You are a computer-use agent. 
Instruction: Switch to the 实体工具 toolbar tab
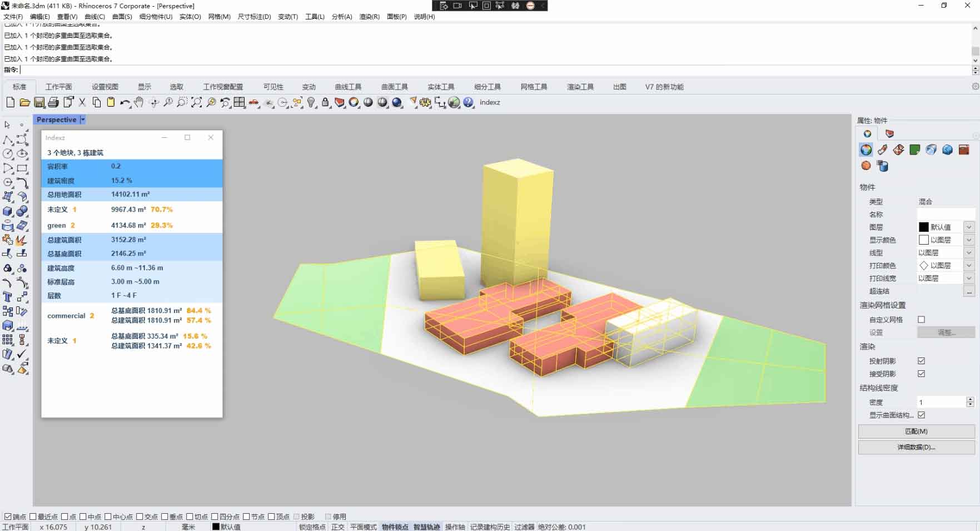tap(441, 87)
